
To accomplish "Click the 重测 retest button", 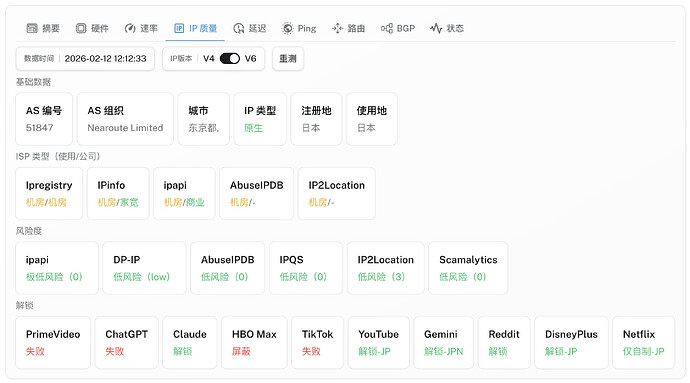I will click(x=288, y=59).
